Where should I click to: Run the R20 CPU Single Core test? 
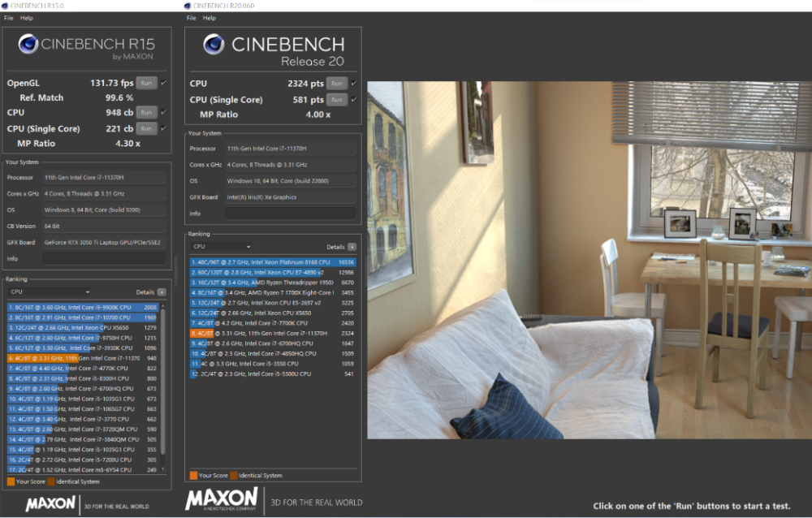337,99
